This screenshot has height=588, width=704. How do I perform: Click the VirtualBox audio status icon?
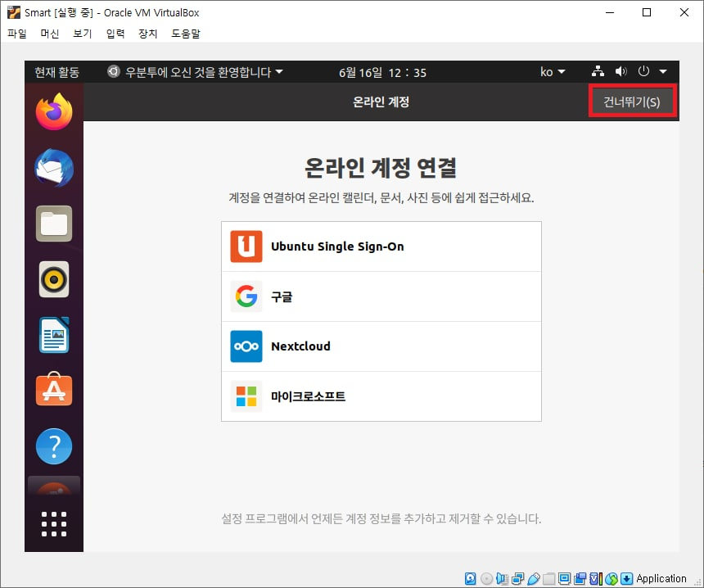(502, 578)
